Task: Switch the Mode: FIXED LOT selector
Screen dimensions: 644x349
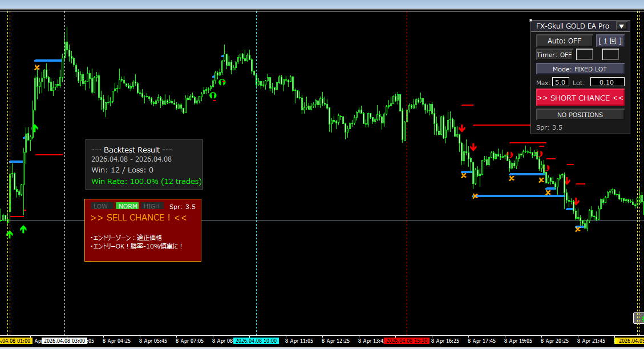Action: pyautogui.click(x=580, y=69)
